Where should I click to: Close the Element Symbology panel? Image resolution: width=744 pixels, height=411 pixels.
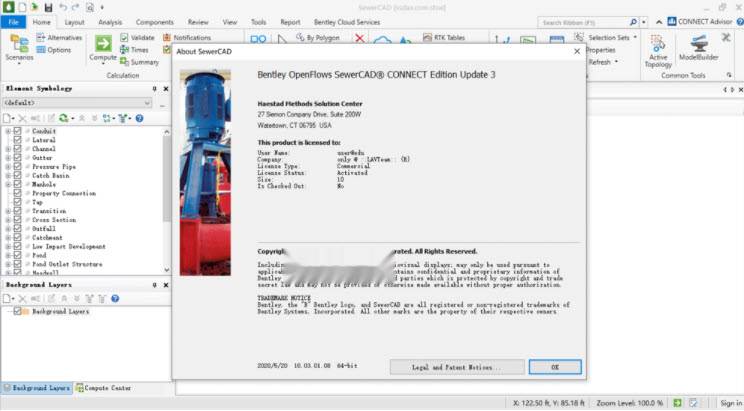(166, 89)
